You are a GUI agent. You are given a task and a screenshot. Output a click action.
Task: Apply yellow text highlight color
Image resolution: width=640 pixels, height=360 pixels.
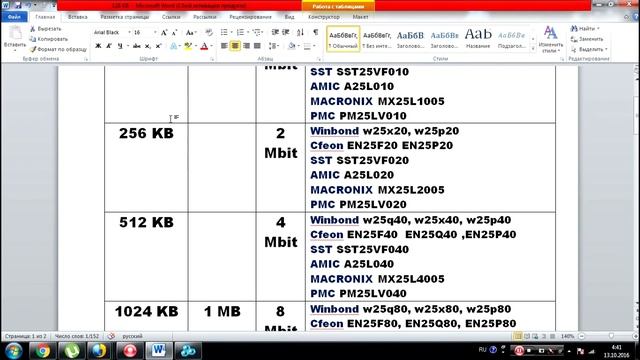[187, 46]
